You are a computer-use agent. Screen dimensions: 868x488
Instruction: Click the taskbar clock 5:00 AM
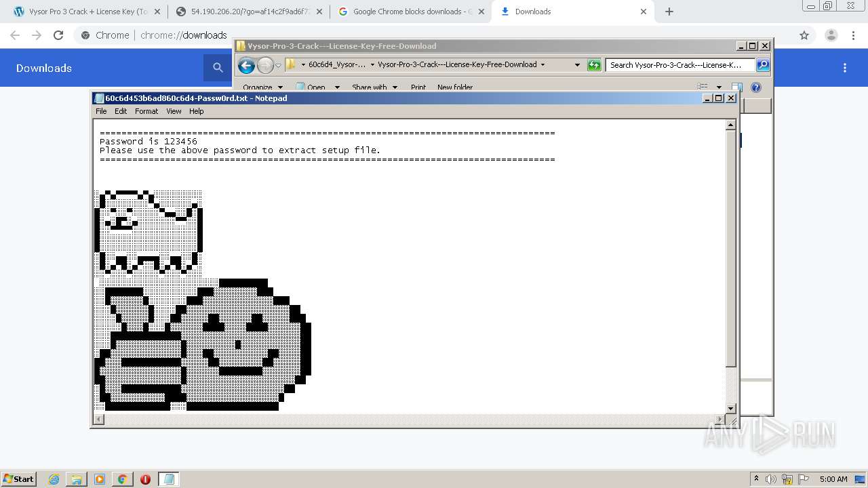point(833,479)
